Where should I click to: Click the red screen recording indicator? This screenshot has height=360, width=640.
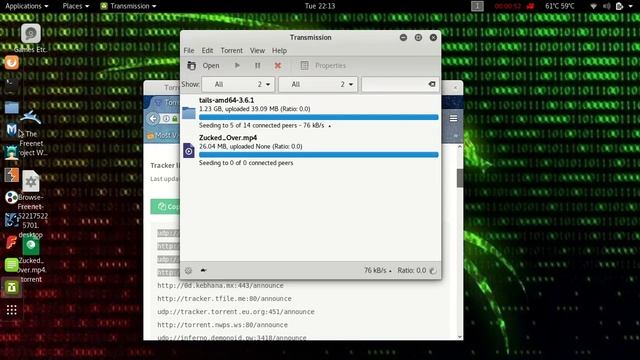click(530, 6)
